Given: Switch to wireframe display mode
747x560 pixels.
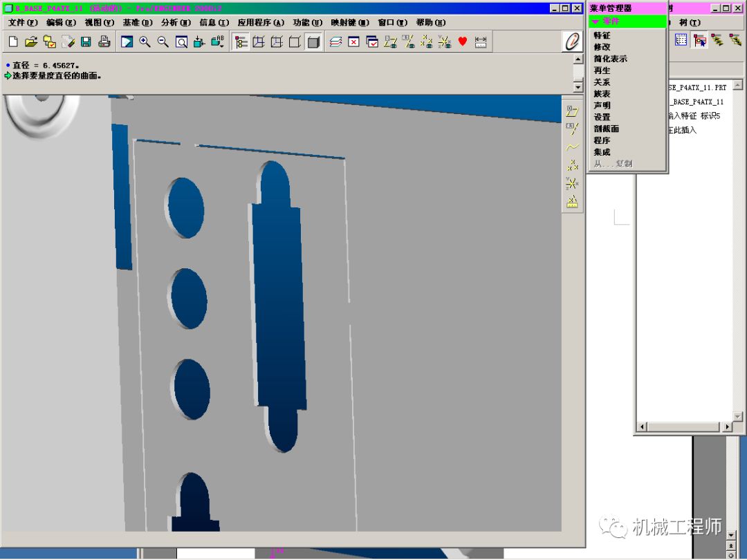Looking at the screenshot, I should click(259, 42).
